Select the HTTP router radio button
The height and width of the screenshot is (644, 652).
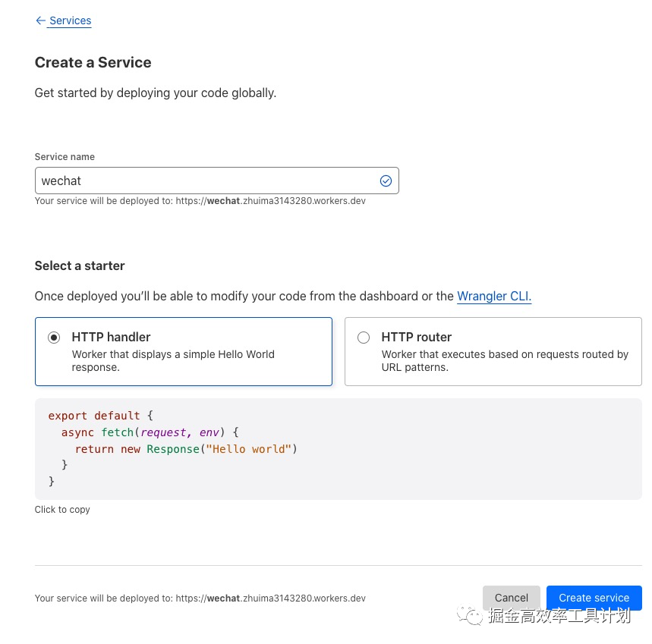pos(364,338)
